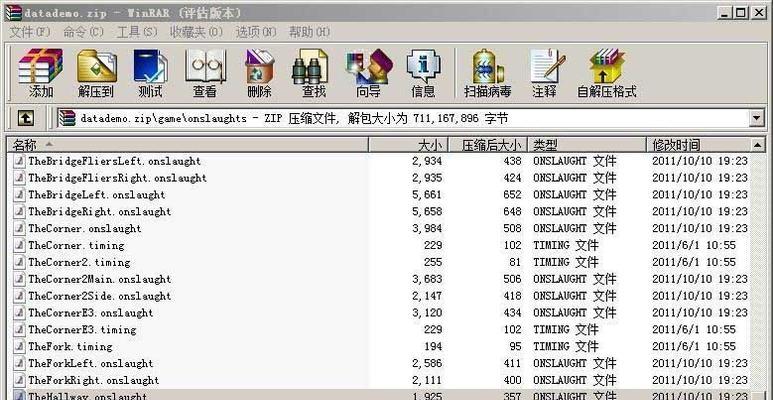The height and width of the screenshot is (400, 773).
Task: Select TheForkLeft.onslaught file
Action: pos(91,364)
